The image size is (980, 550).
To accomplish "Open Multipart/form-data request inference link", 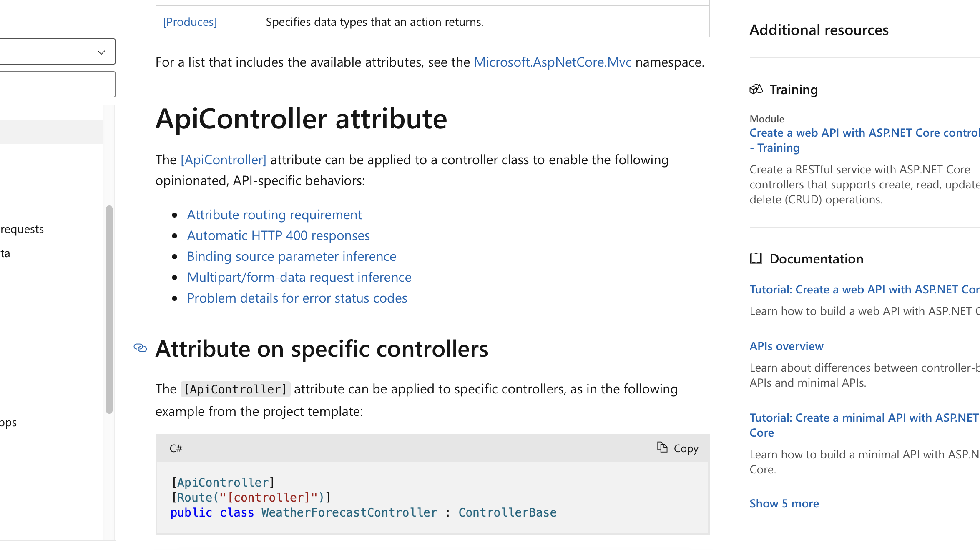I will click(299, 277).
